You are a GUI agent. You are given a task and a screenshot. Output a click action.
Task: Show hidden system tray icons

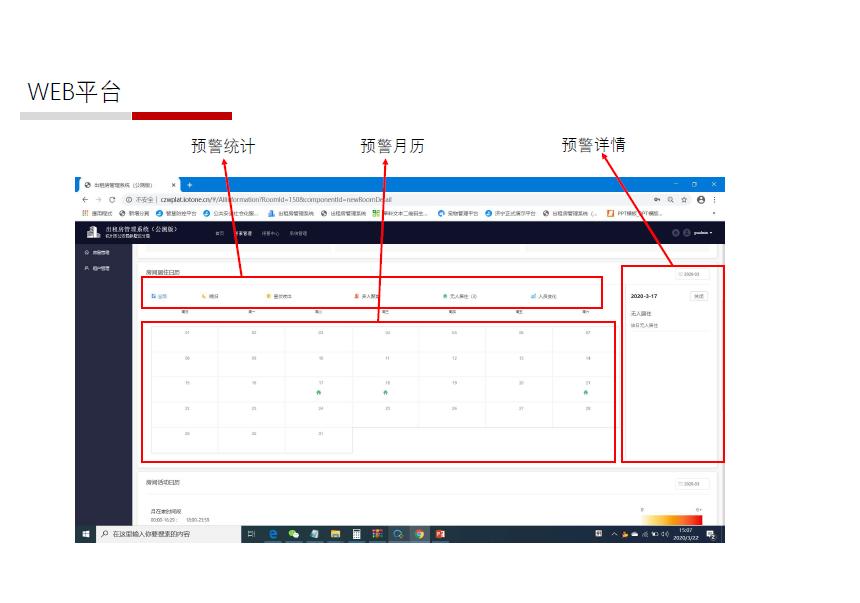[614, 534]
